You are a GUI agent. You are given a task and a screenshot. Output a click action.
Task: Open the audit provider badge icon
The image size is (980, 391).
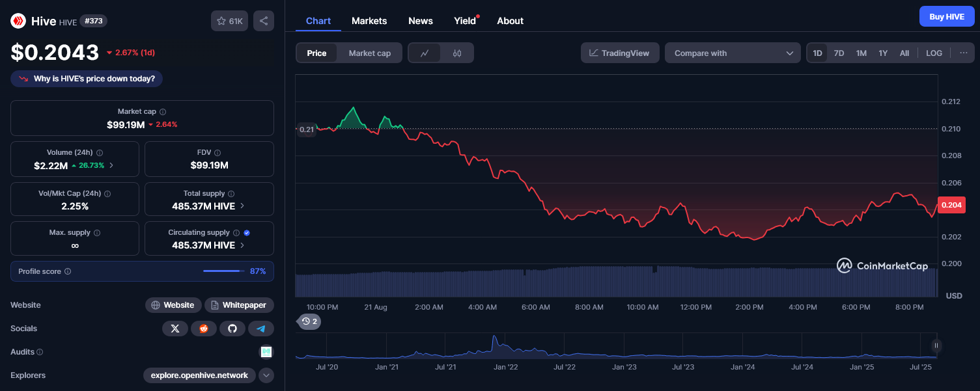click(266, 352)
